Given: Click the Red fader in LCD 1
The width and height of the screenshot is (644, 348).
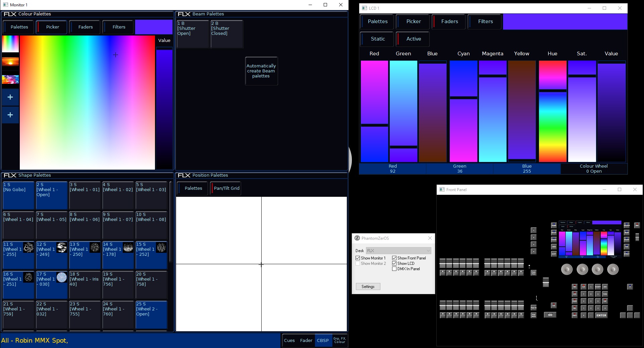Looking at the screenshot, I should point(374,111).
